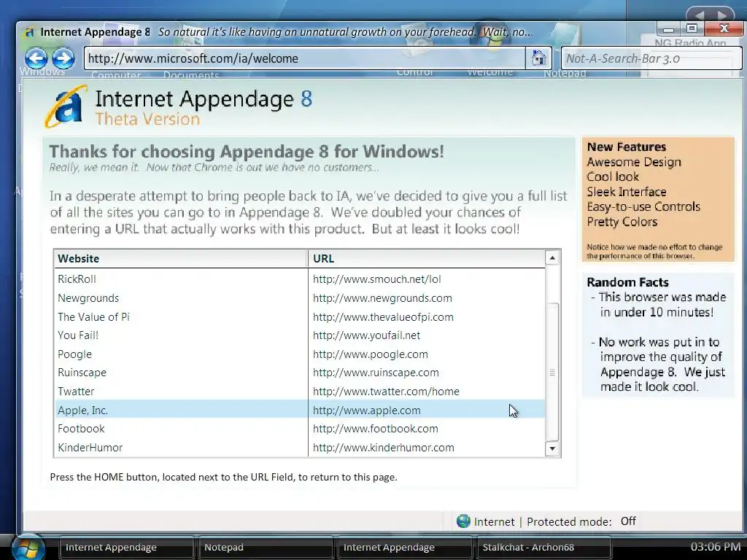Image resolution: width=747 pixels, height=560 pixels.
Task: Click the http://www.thevalueofpi.com URL
Action: (383, 316)
